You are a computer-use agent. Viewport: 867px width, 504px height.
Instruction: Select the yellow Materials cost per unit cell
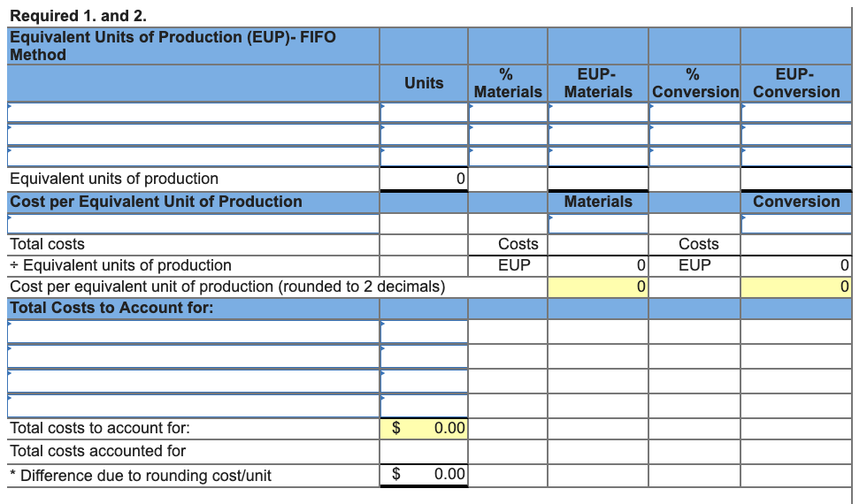tap(598, 286)
